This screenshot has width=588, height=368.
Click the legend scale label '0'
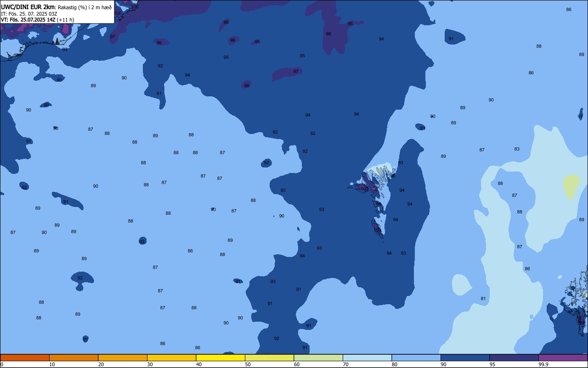pyautogui.click(x=2, y=364)
